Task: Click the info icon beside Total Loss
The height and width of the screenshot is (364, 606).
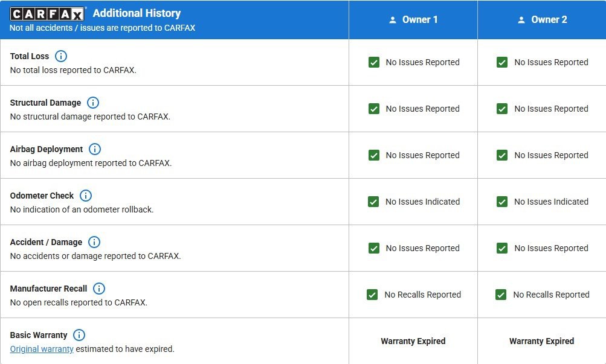Action: [61, 56]
